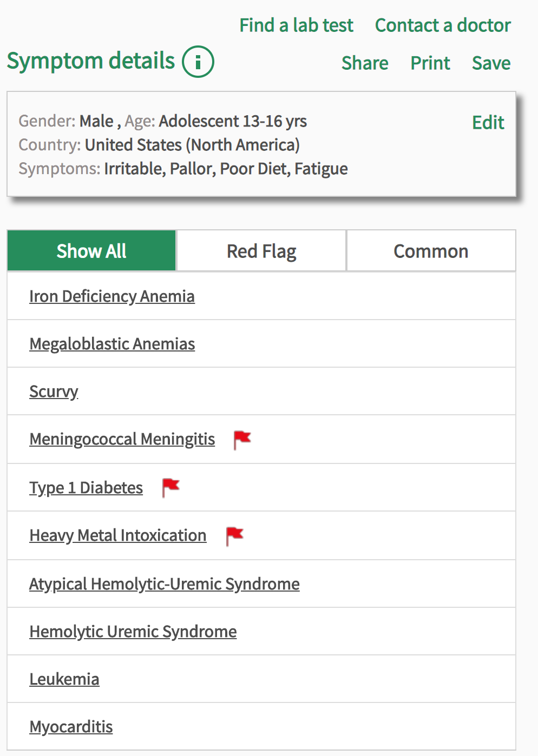Open Myocarditis details

click(71, 727)
